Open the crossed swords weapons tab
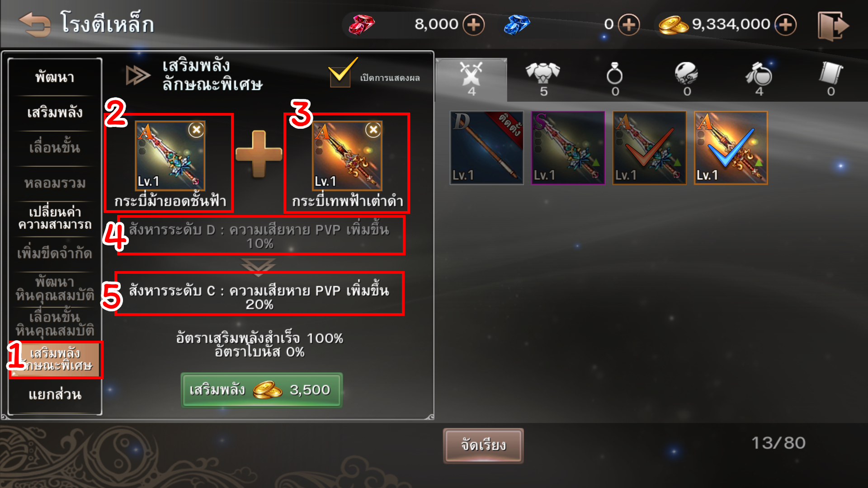 point(471,79)
